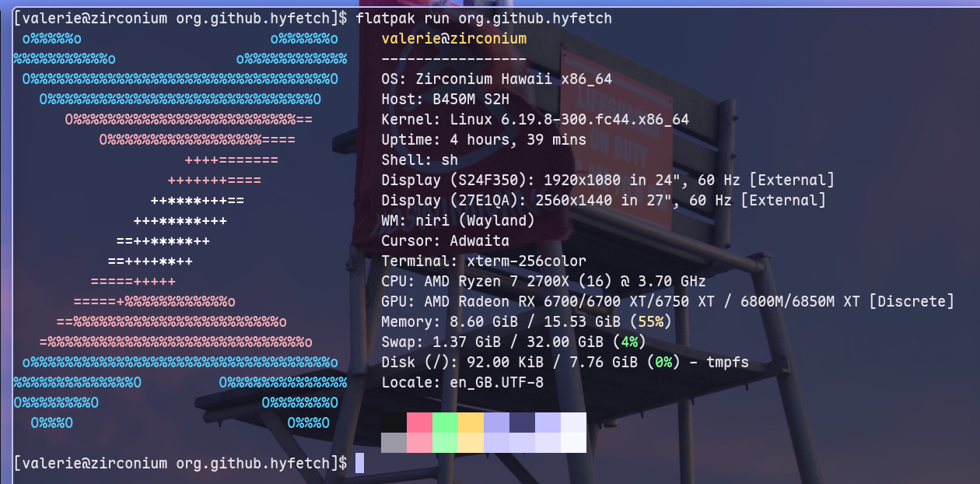Click the OS: Zirconium Hawaii x86_64 line
This screenshot has width=980, height=484.
click(496, 79)
